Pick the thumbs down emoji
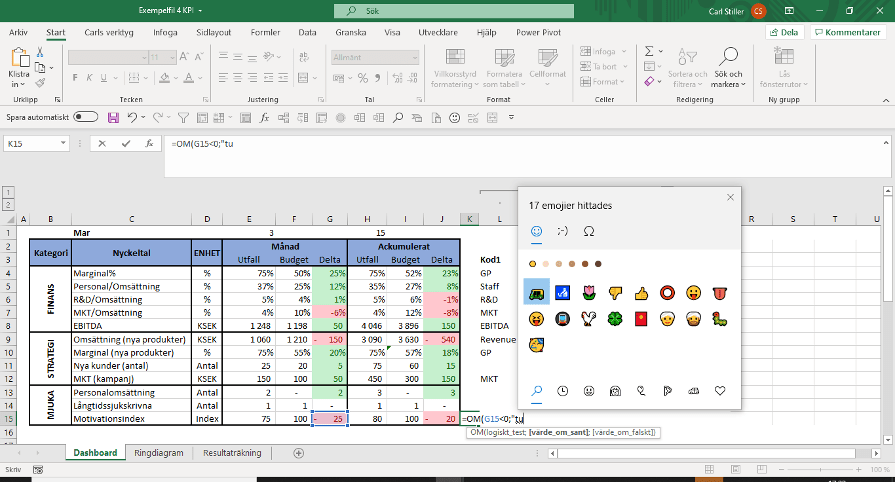The height and width of the screenshot is (482, 896). coord(614,293)
